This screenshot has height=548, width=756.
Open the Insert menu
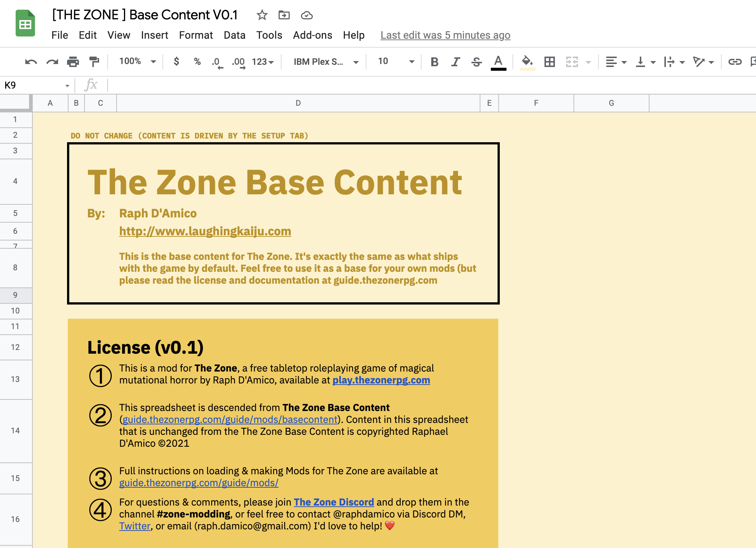tap(155, 35)
